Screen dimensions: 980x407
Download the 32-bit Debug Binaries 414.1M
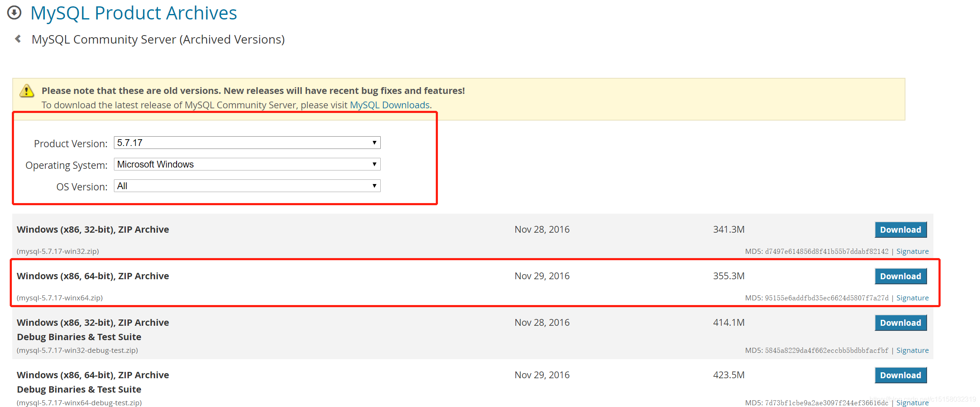[900, 323]
